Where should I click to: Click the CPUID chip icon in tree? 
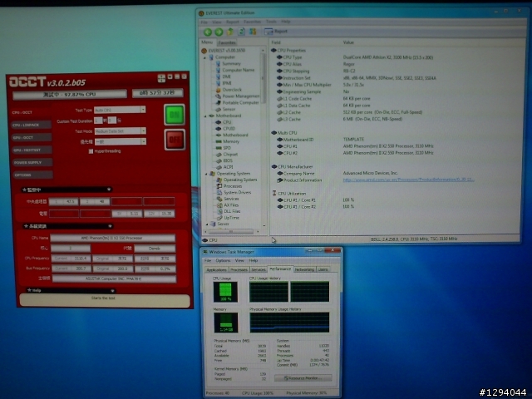[x=218, y=129]
